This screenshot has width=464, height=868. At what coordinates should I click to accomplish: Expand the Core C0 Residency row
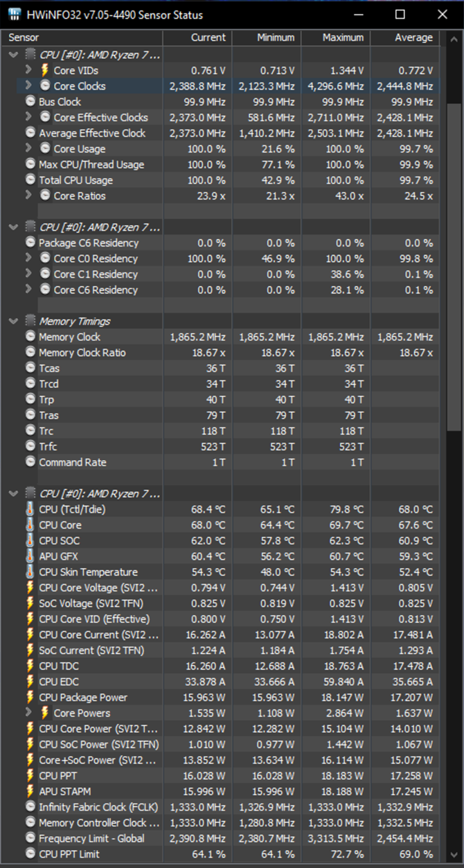coord(28,258)
